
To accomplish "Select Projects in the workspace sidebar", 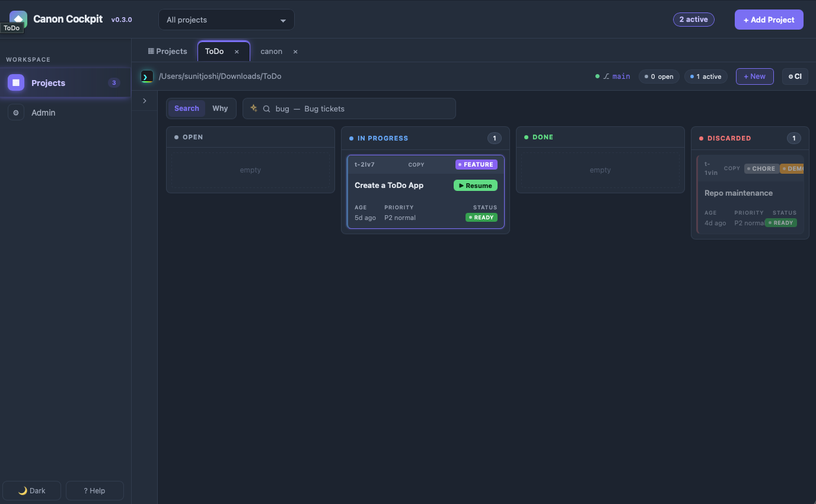I will click(x=65, y=83).
